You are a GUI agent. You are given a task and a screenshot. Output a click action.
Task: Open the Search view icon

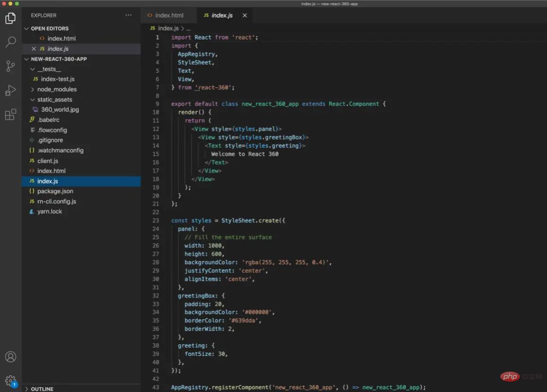[10, 42]
